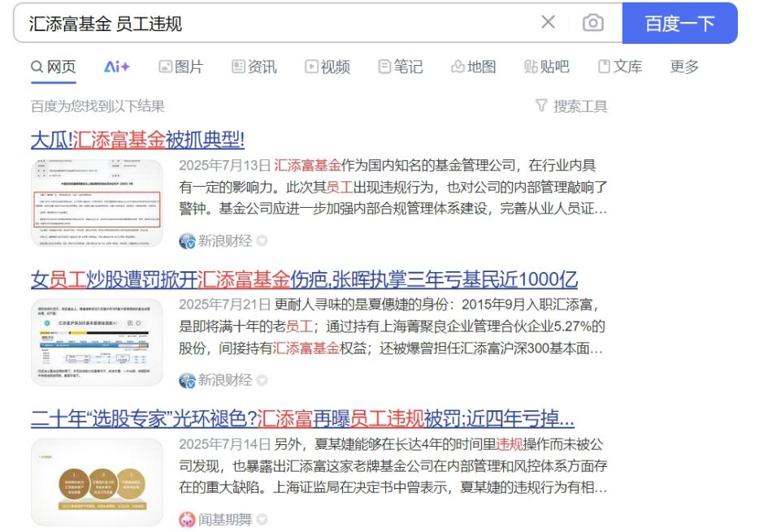Screen dimensions: 759x532
Task: Switch to the 视频 video tab
Action: tap(327, 67)
